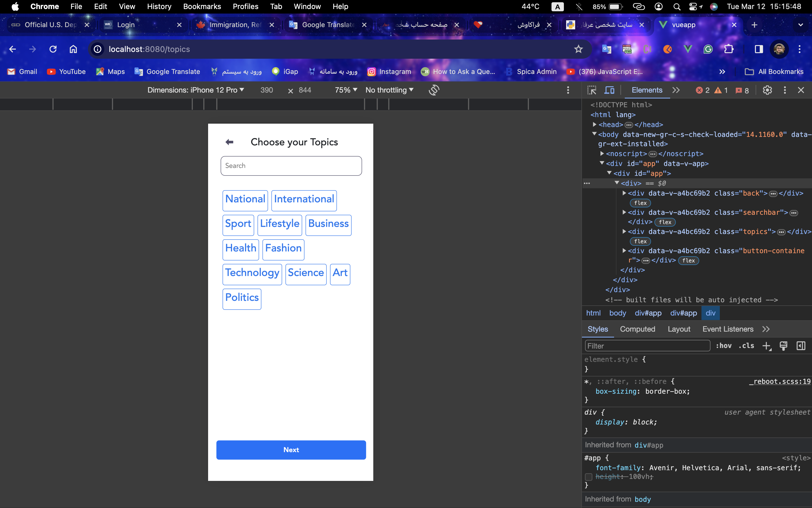Open device toolbar more options menu

point(568,90)
